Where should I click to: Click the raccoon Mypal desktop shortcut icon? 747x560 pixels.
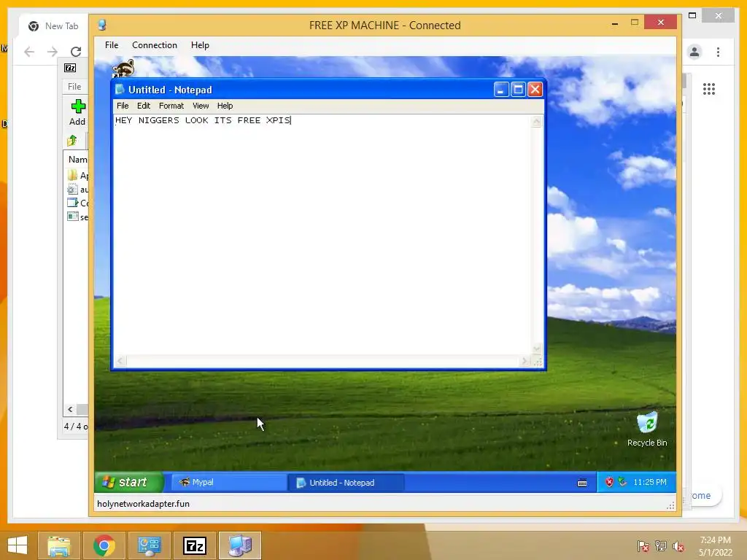click(123, 68)
